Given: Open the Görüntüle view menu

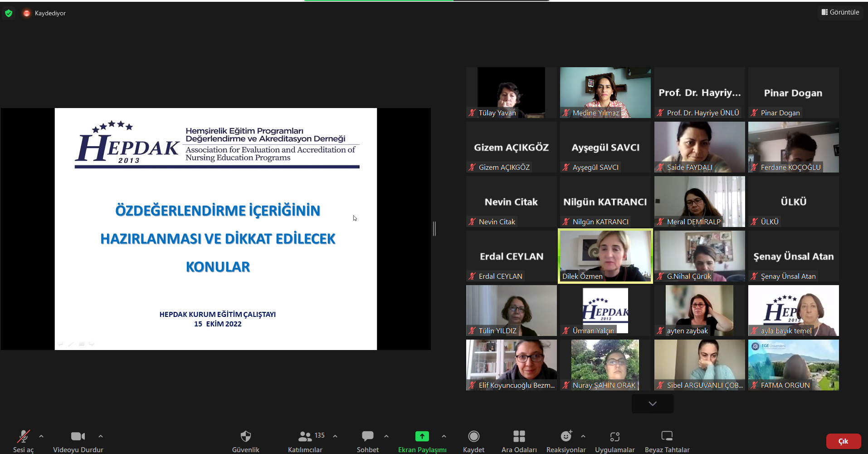Looking at the screenshot, I should coord(840,12).
